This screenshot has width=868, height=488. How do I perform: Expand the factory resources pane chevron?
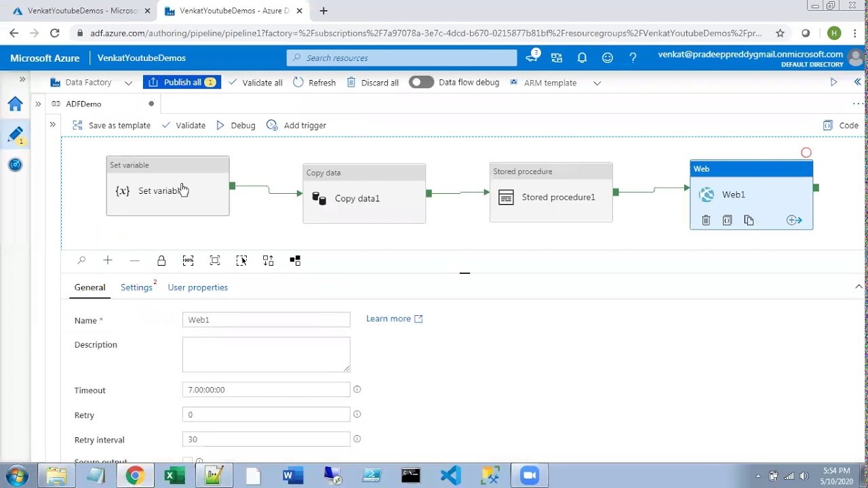point(38,104)
